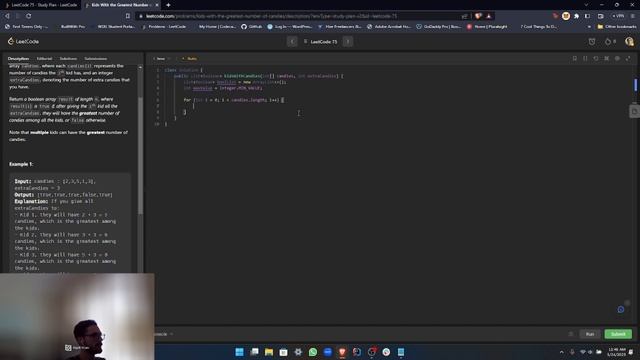Show more bookmarks with chevron
The width and height of the screenshot is (640, 360).
click(589, 27)
